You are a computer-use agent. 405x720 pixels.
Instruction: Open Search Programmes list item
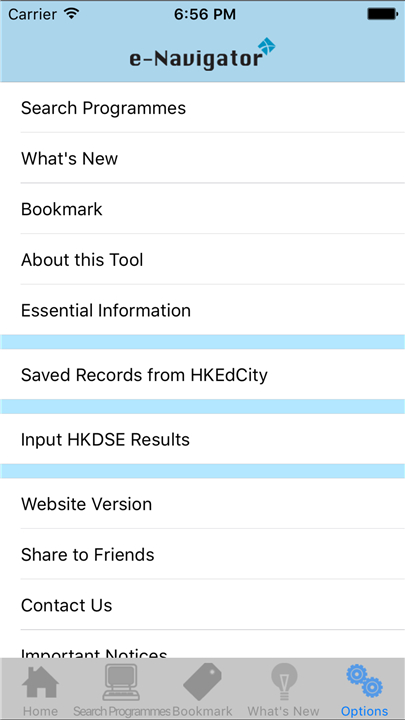click(202, 108)
